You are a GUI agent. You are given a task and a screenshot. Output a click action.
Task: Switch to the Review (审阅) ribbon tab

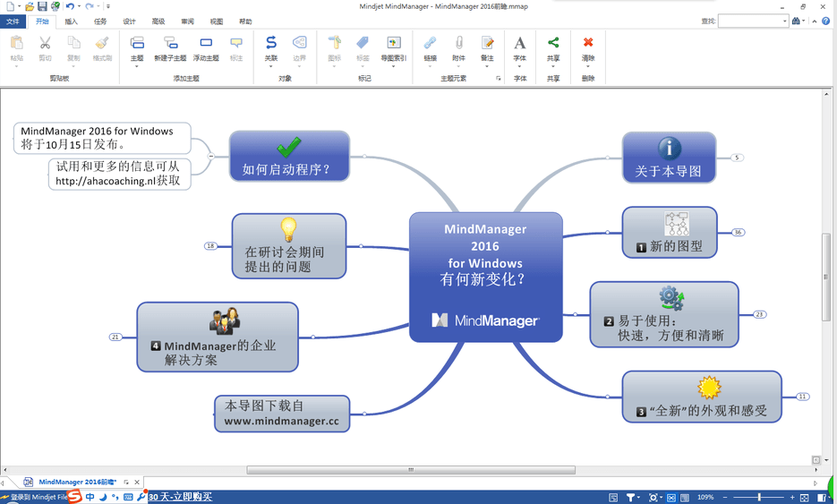click(187, 21)
